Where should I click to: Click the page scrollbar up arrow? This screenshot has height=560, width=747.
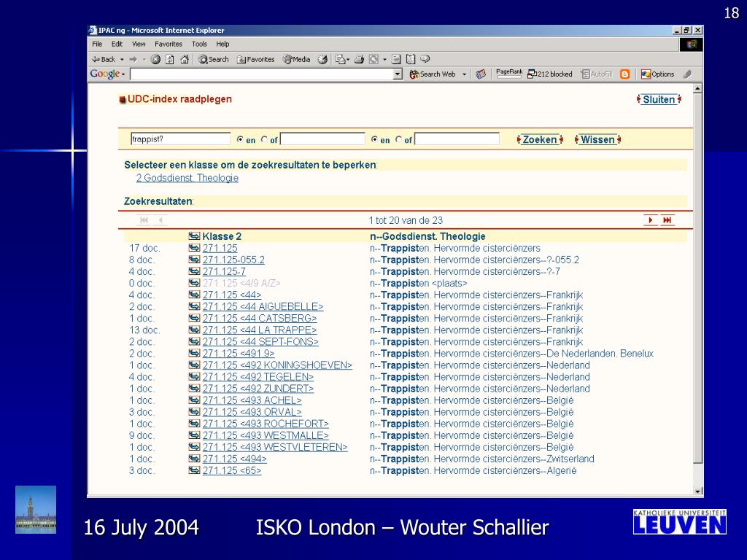pos(698,88)
